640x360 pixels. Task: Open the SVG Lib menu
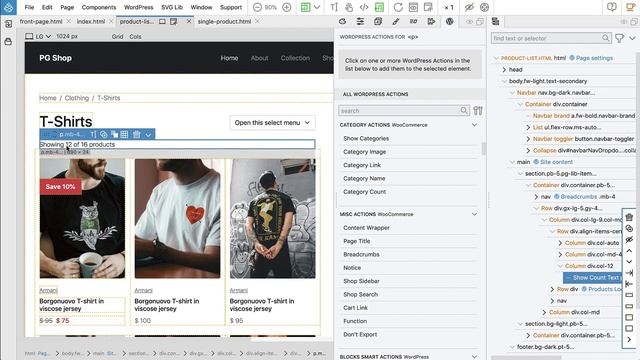pos(172,7)
